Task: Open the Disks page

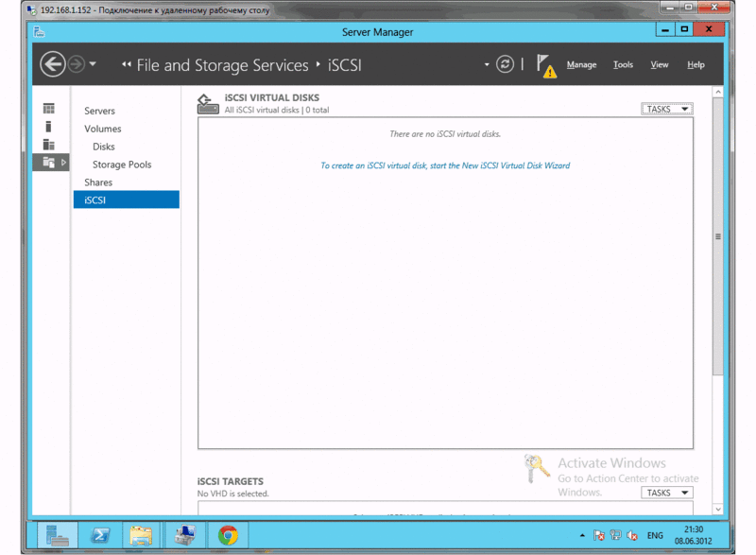Action: tap(104, 147)
